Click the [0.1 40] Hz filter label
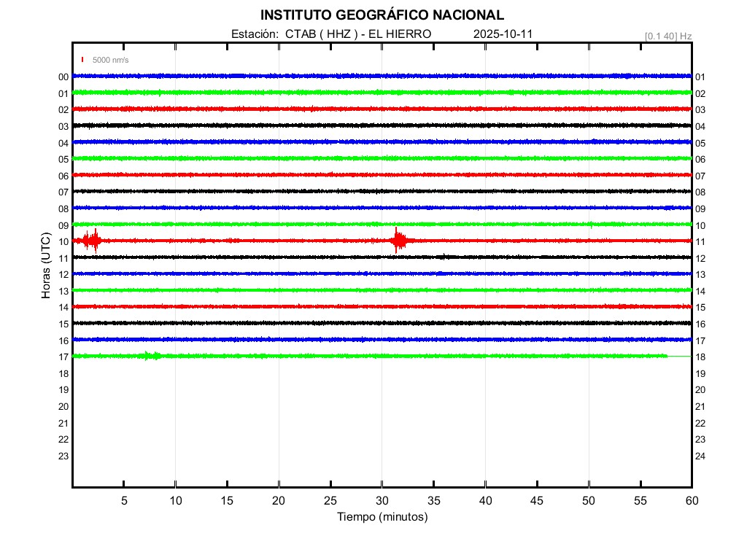The height and width of the screenshot is (560, 747). pos(668,36)
